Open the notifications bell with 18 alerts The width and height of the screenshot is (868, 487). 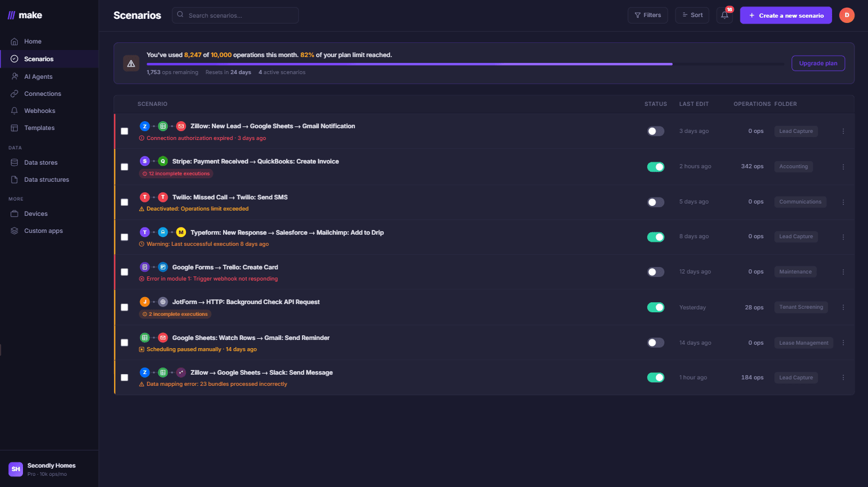click(724, 15)
